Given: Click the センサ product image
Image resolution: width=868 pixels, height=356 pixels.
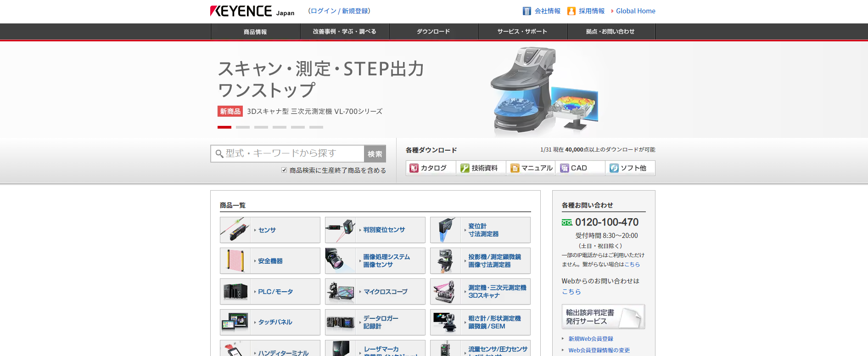Looking at the screenshot, I should click(x=235, y=230).
